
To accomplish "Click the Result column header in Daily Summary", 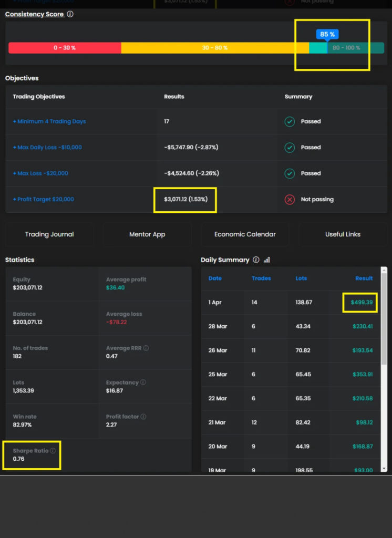I will coord(364,278).
